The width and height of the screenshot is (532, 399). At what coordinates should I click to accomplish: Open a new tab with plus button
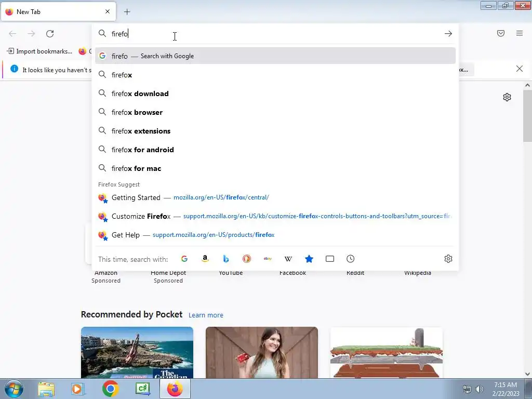pos(127,12)
